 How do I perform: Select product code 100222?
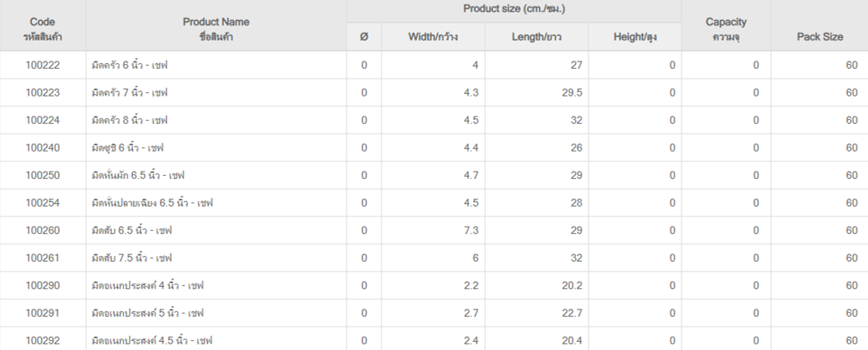(43, 66)
